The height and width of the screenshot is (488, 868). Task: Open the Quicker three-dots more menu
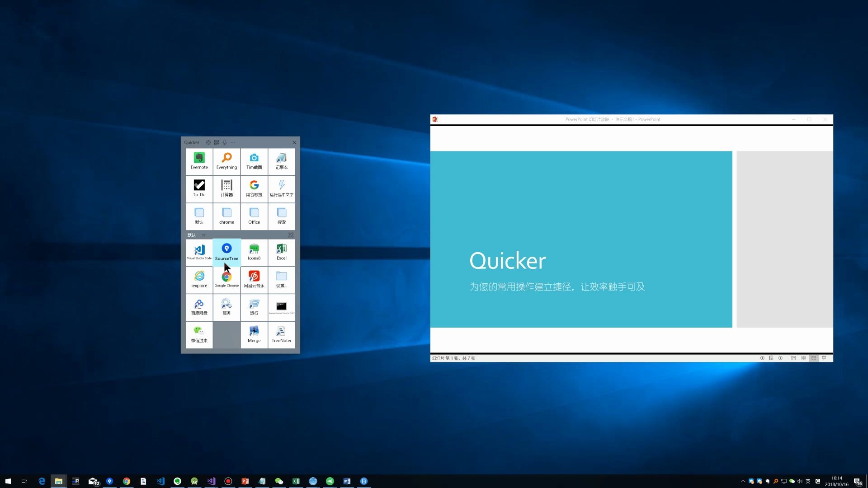(x=233, y=142)
